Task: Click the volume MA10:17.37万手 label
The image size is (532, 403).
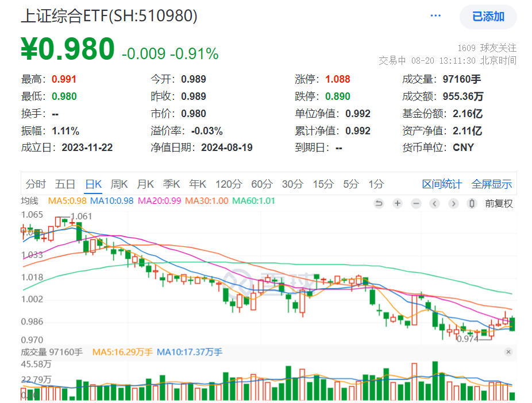Action: tap(190, 352)
